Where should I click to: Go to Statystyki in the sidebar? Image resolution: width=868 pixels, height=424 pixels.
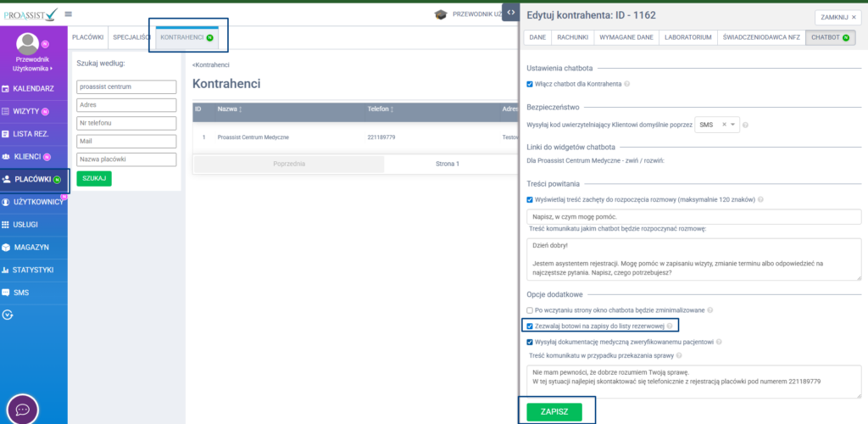(33, 270)
